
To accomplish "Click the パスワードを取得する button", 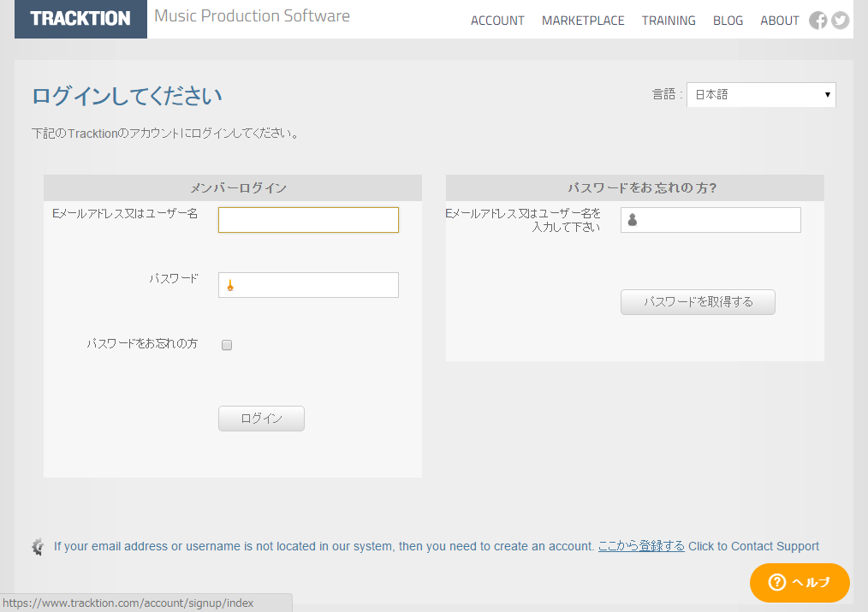I will pyautogui.click(x=698, y=302).
